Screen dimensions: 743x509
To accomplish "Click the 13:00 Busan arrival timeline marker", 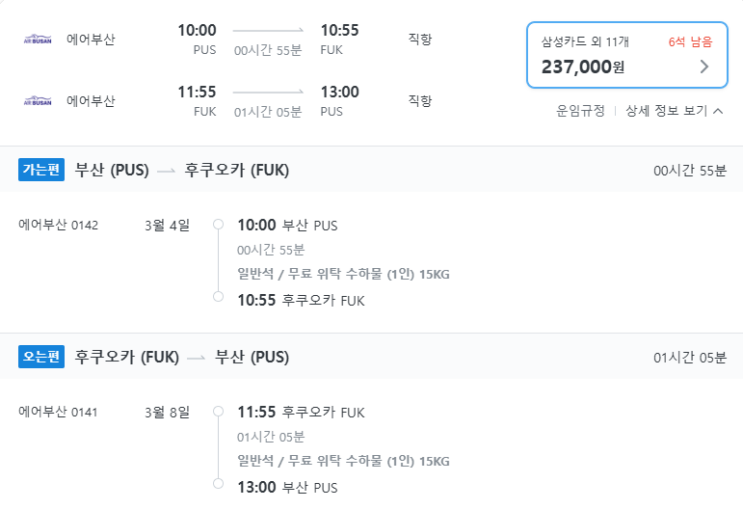I will point(218,484).
